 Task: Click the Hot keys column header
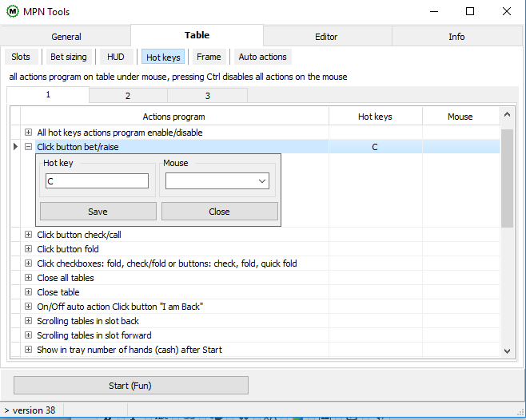(x=375, y=117)
